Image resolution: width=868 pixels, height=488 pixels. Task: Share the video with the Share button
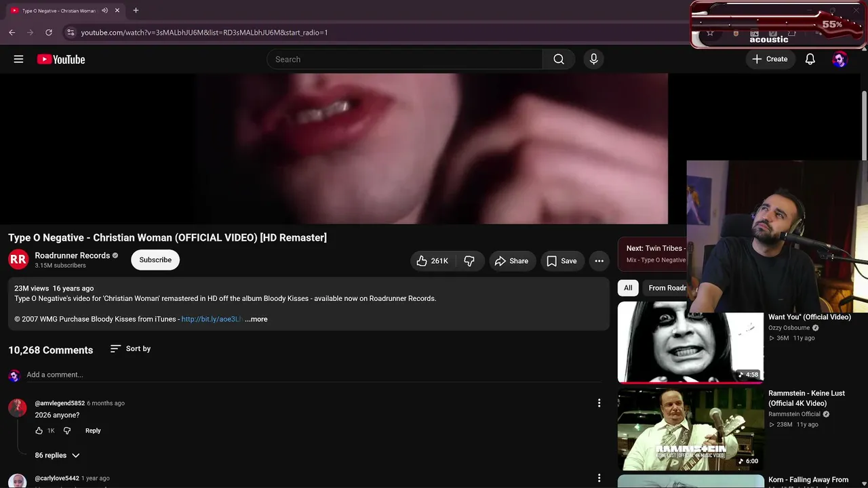[511, 261]
